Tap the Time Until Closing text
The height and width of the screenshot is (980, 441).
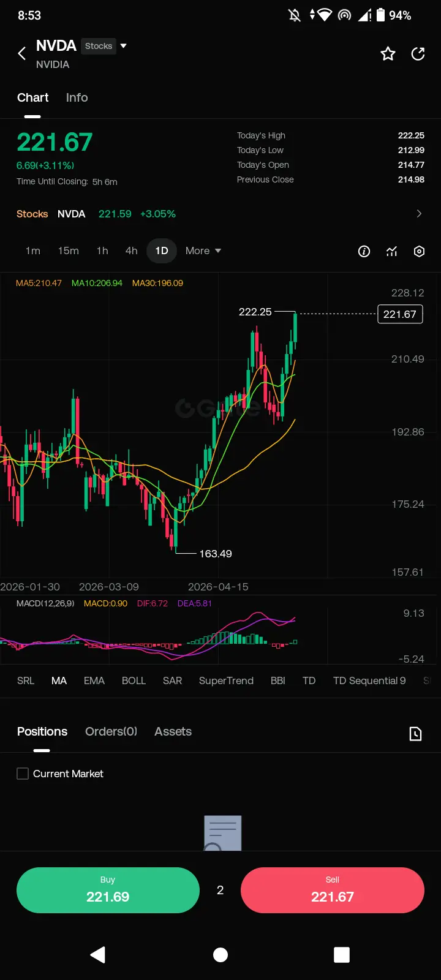tap(67, 182)
